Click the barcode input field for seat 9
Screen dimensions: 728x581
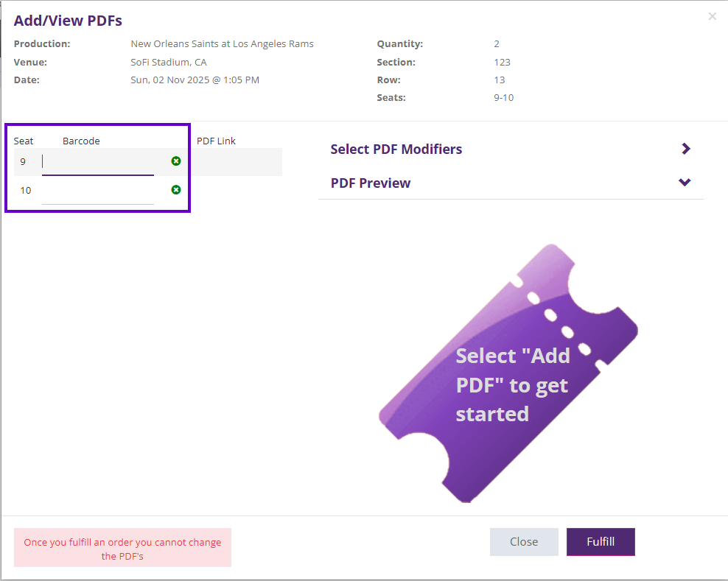click(97, 161)
